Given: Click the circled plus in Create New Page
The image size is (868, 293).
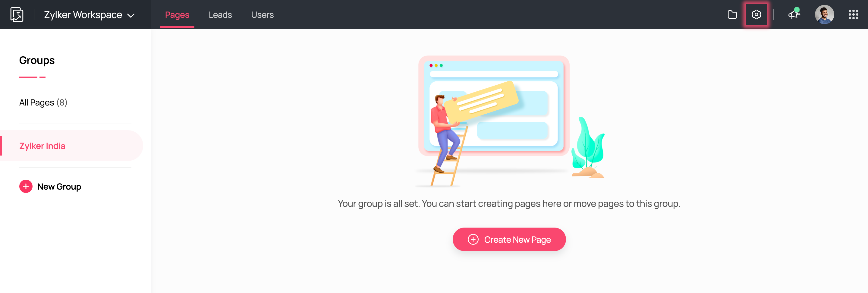Looking at the screenshot, I should (473, 239).
